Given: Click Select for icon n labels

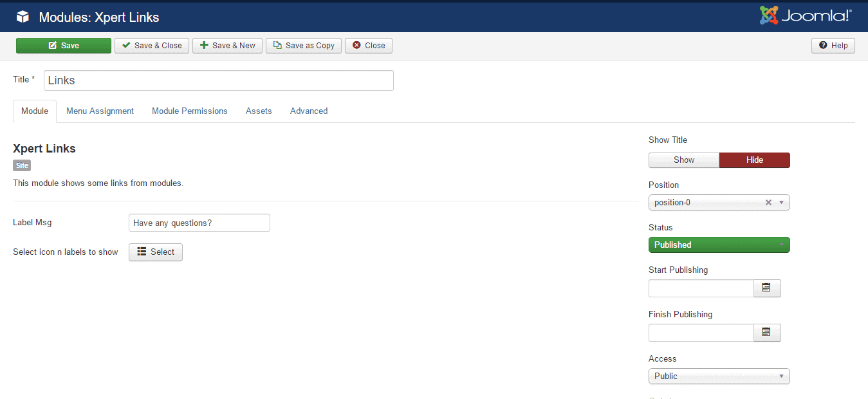Looking at the screenshot, I should pos(156,252).
